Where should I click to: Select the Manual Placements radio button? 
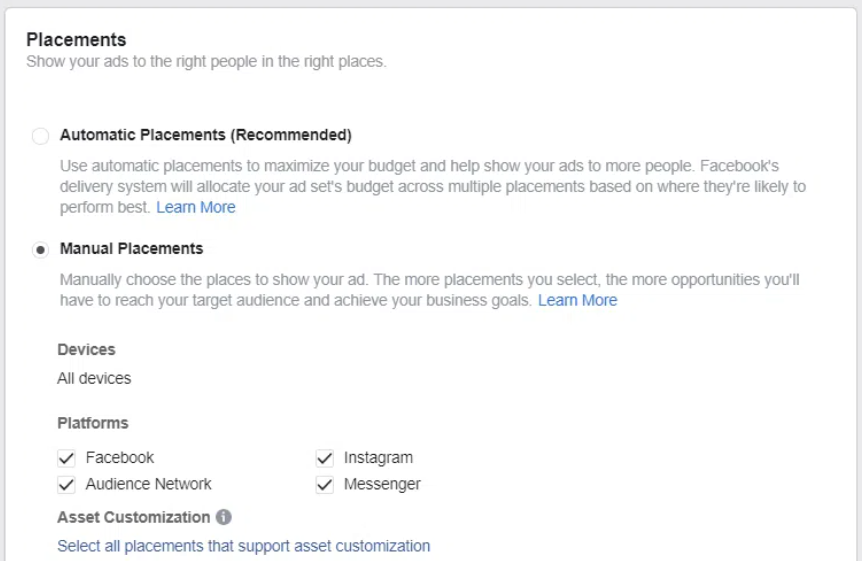pos(40,250)
